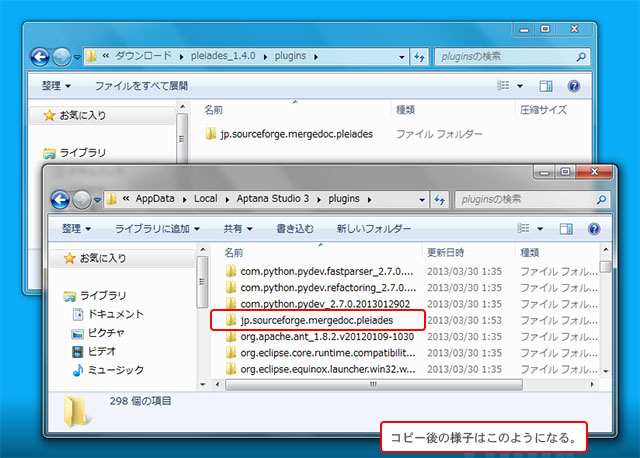Open recent locations dropdown in Aptana window
This screenshot has width=640, height=458.
point(97,200)
